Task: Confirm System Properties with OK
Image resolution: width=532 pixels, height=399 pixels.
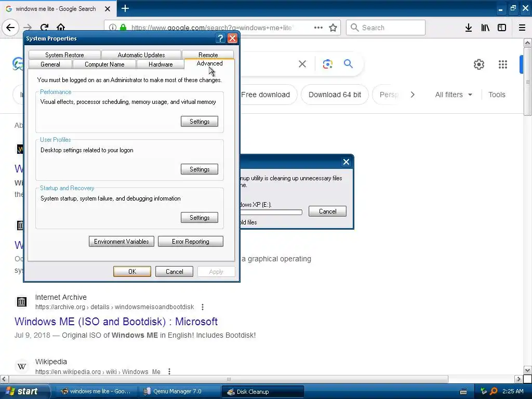Action: click(132, 271)
